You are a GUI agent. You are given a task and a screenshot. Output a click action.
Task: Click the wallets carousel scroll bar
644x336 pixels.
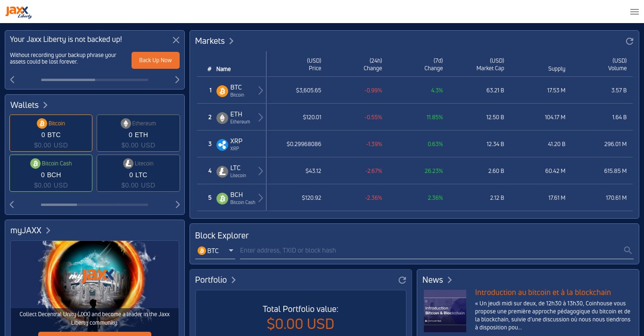pyautogui.click(x=94, y=205)
